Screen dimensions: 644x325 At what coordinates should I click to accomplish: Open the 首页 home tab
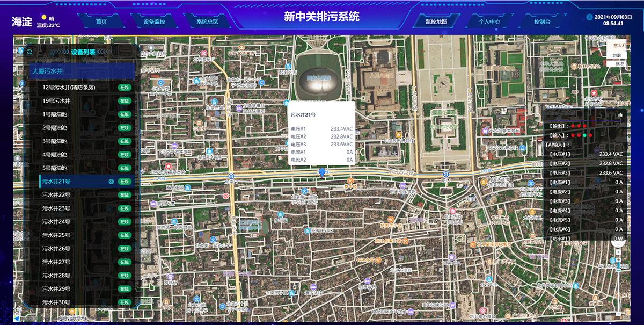click(x=101, y=22)
